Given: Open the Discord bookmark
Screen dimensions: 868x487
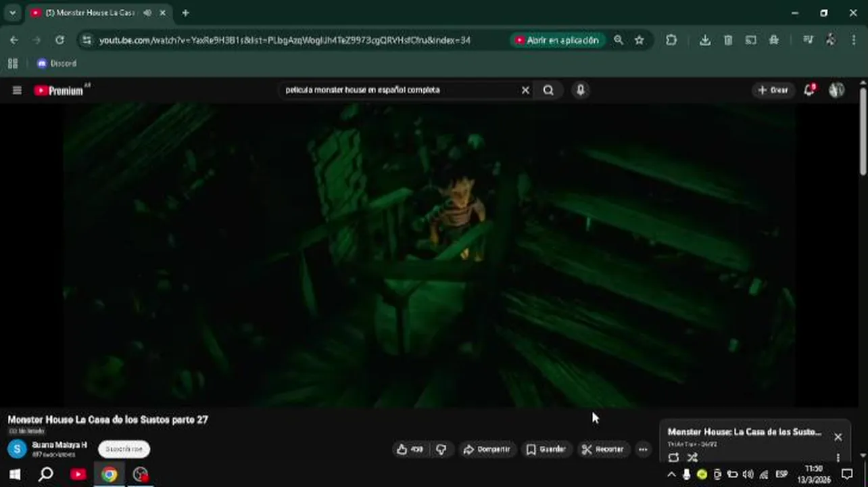Looking at the screenshot, I should tap(57, 64).
